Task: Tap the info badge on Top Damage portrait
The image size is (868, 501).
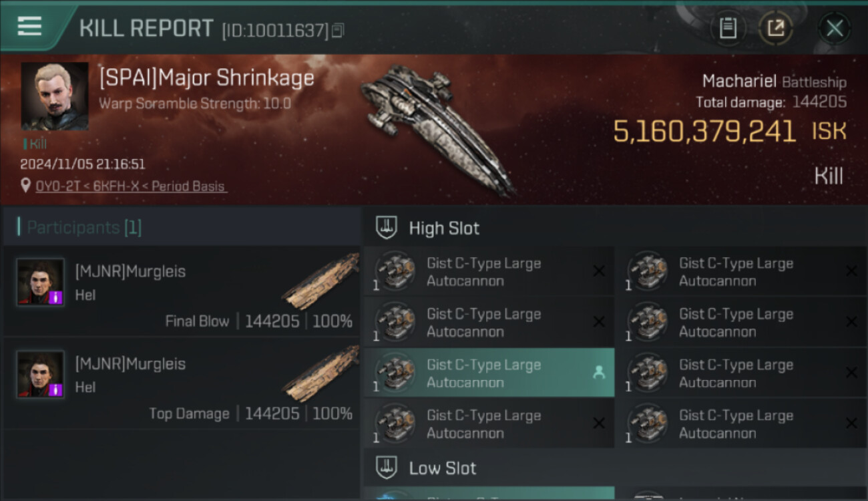Action: click(x=56, y=389)
